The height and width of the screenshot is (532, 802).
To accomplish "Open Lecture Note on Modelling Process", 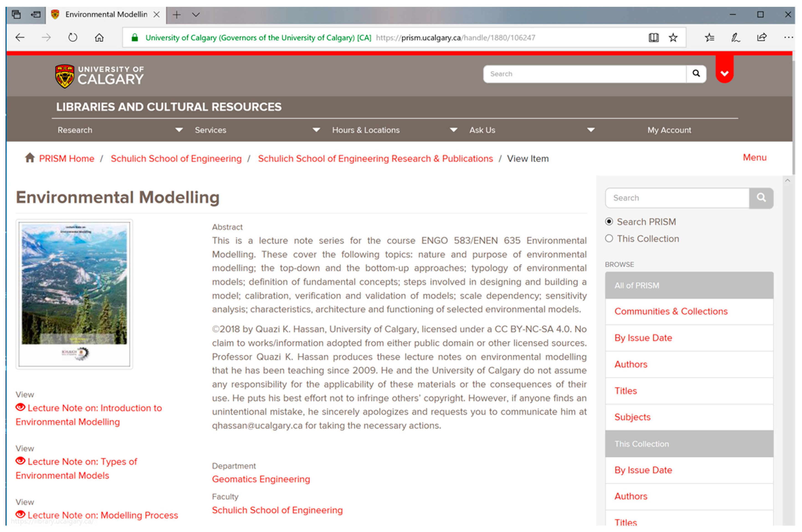I will [103, 515].
